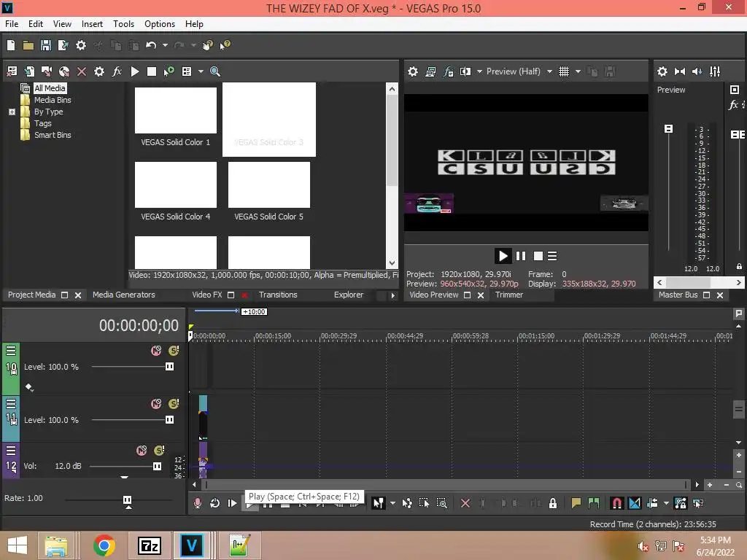Click the Capture Video icon
The image size is (747, 560).
pos(47,71)
